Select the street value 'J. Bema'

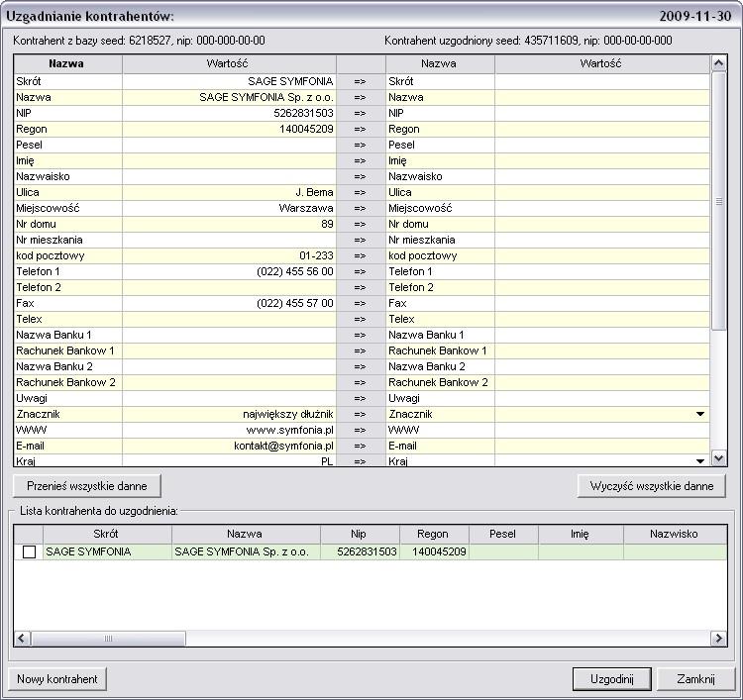pos(314,192)
